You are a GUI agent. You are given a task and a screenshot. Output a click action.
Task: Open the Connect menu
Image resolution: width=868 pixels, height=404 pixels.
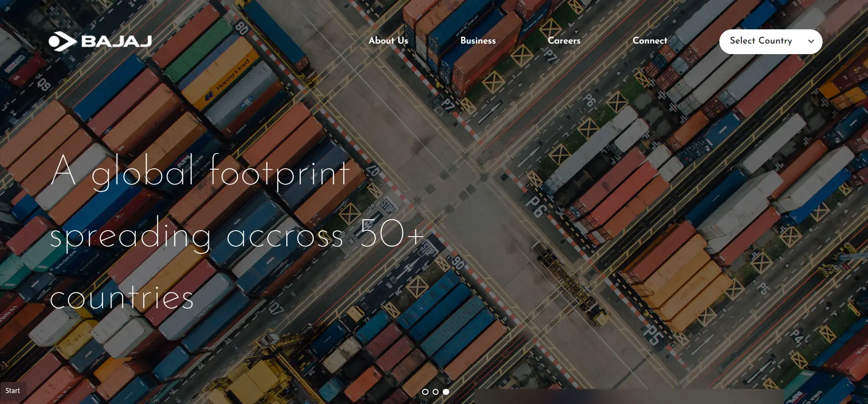[x=650, y=41]
